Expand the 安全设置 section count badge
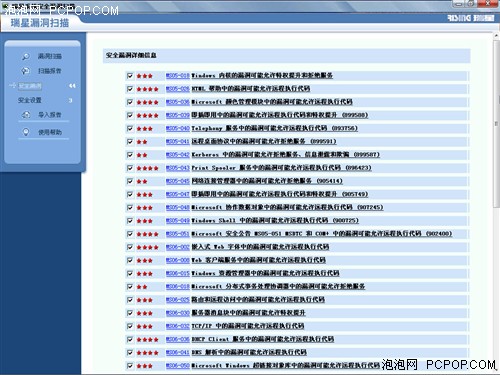 click(x=70, y=100)
